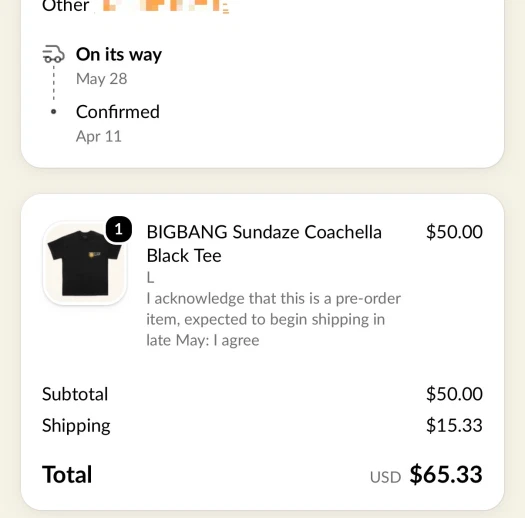This screenshot has width=525, height=518.
Task: Click the item price $50.00
Action: [454, 232]
